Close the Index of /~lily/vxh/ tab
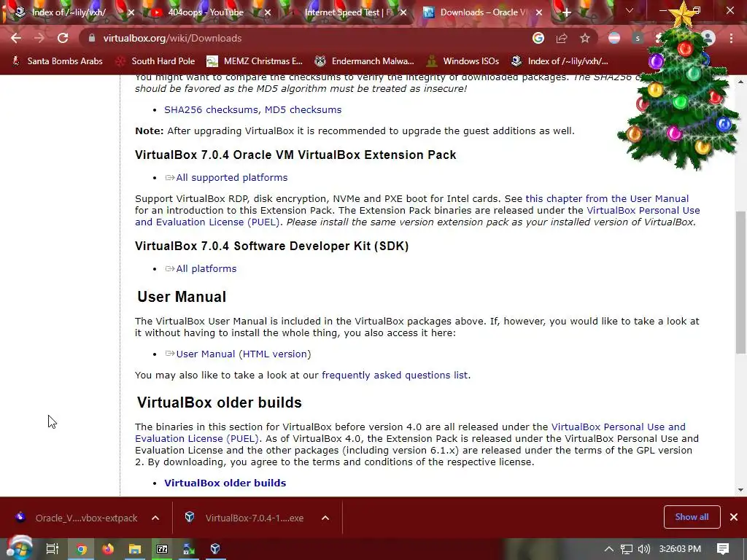The width and height of the screenshot is (747, 560). point(131,12)
